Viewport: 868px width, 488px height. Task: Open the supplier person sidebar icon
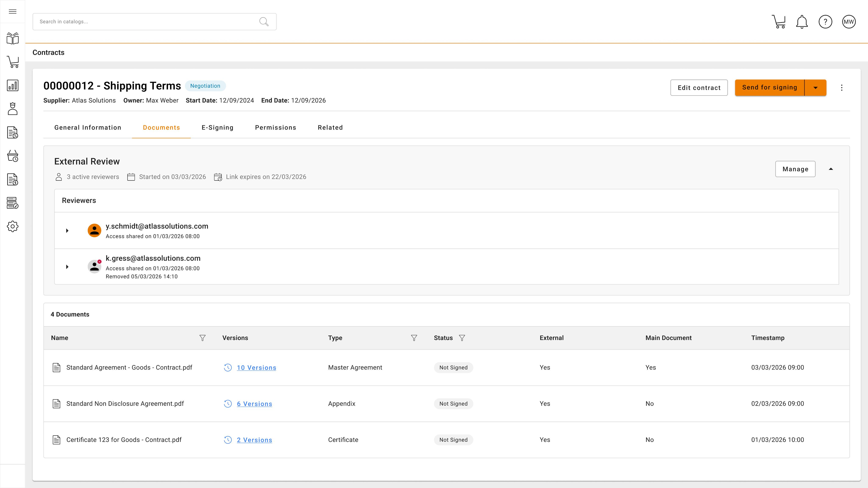coord(13,109)
